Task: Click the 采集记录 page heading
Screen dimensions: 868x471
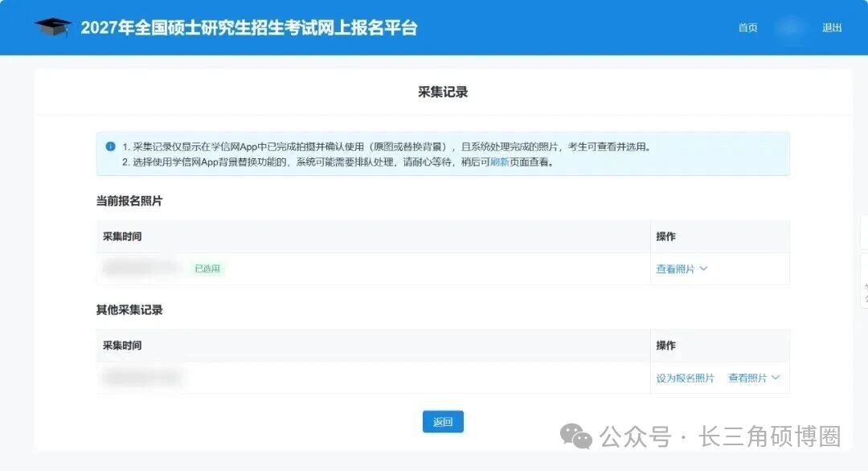Action: point(443,92)
